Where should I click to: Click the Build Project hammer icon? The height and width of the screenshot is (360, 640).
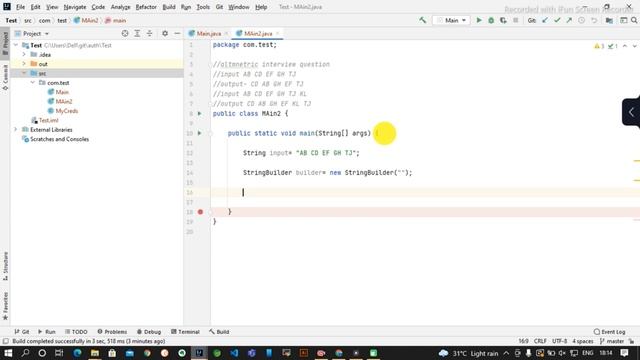point(422,20)
